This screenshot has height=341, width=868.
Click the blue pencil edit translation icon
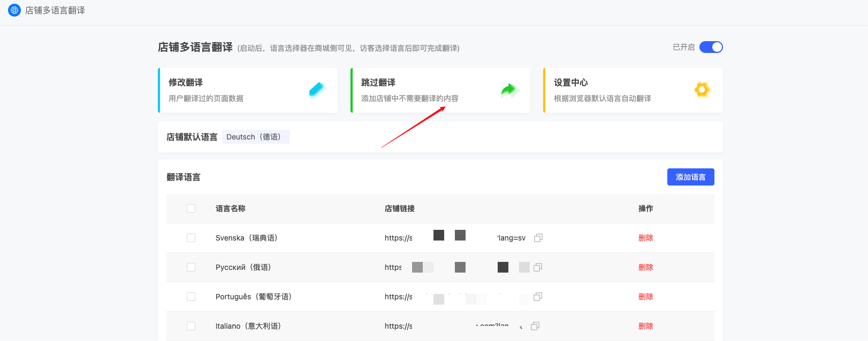pos(317,90)
